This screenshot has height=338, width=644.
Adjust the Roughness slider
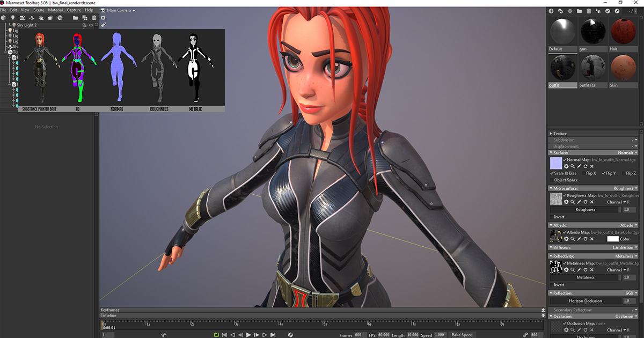coord(586,209)
